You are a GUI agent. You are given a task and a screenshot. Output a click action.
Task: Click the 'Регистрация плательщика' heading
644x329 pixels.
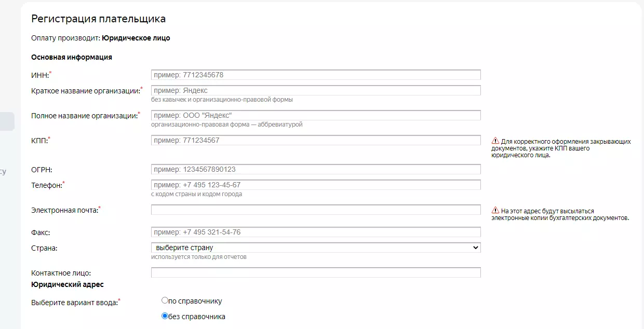pos(99,19)
